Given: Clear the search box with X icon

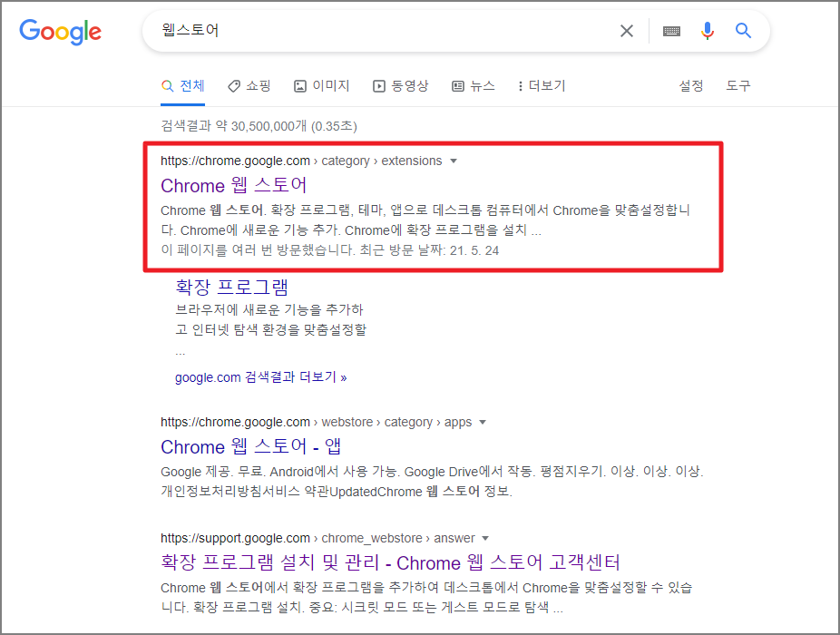Looking at the screenshot, I should [x=626, y=31].
